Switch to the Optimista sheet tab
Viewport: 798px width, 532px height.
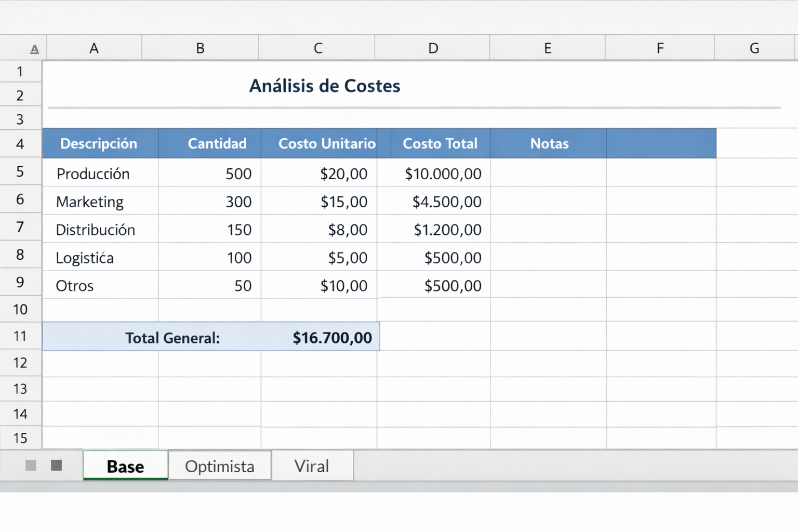[x=219, y=465]
